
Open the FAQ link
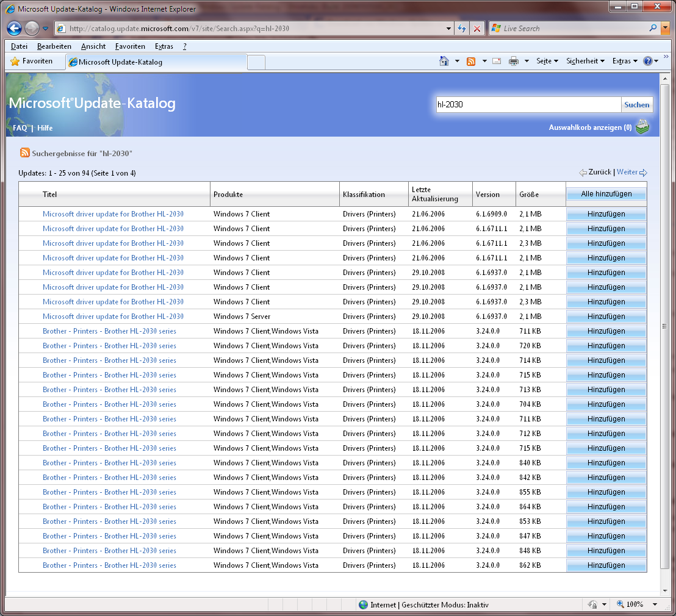[x=20, y=128]
